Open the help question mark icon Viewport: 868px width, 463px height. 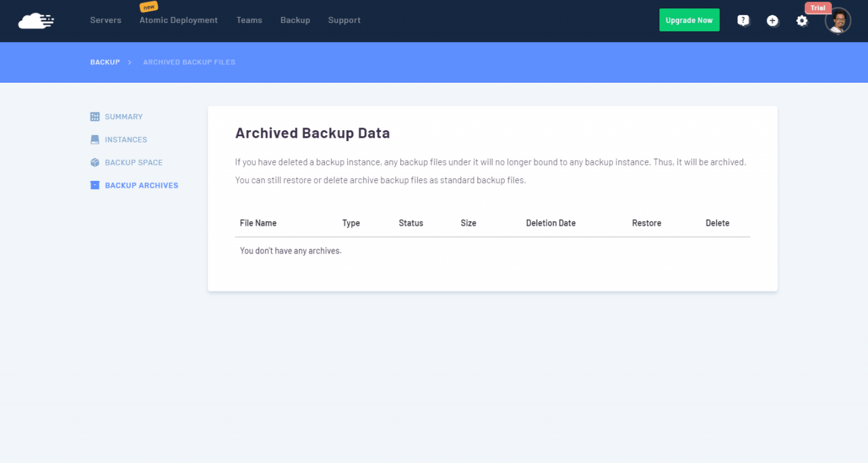(743, 21)
